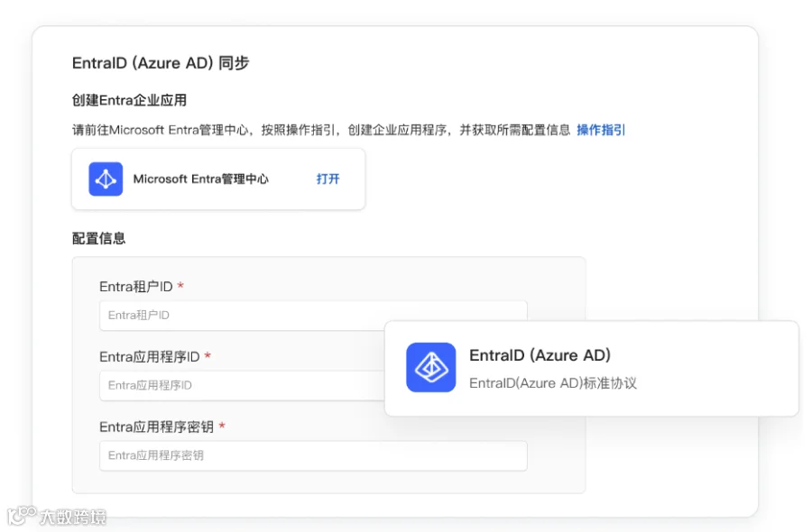Click the Microsoft Entra管理中心 blue icon
Viewport: 812px width, 532px height.
(106, 179)
